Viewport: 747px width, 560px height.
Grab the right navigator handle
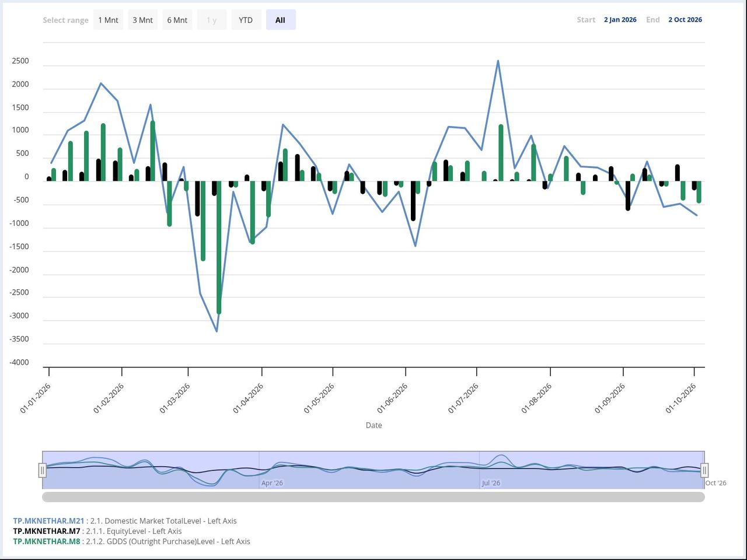click(704, 470)
